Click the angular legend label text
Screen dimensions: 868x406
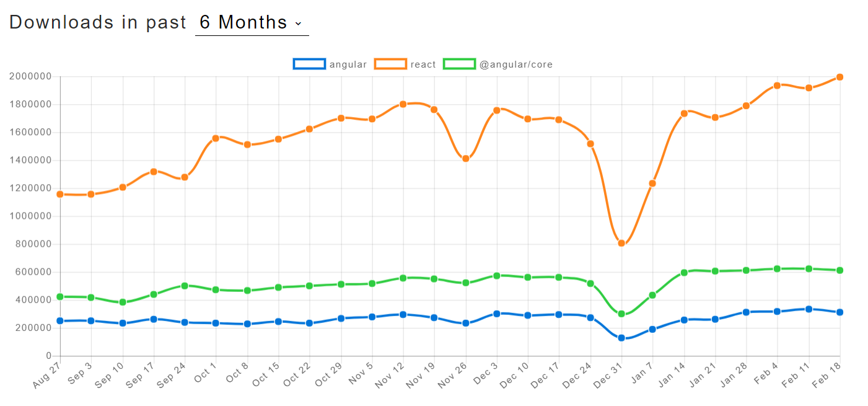348,64
